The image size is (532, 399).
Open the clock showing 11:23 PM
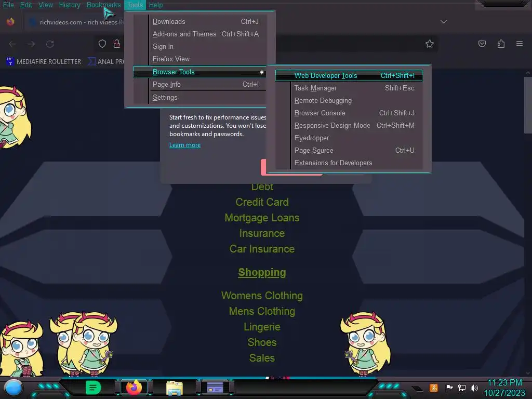tap(504, 388)
